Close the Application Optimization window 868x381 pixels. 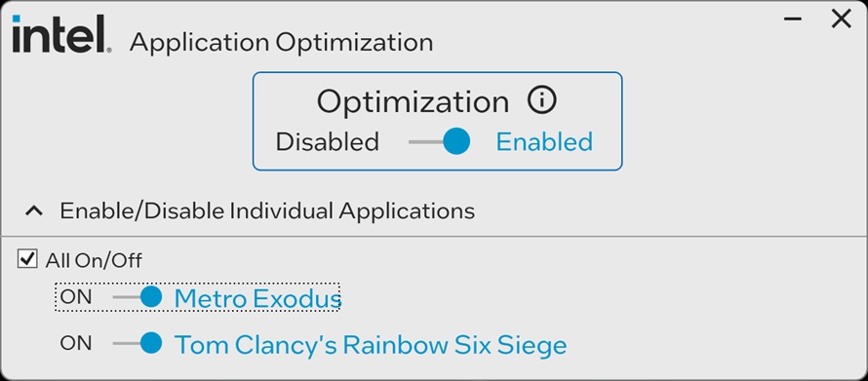[842, 19]
